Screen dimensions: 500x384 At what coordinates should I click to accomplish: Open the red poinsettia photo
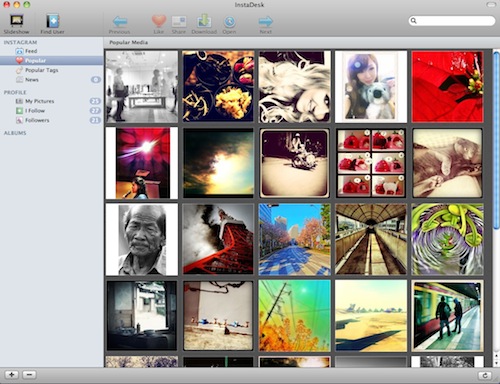point(447,86)
